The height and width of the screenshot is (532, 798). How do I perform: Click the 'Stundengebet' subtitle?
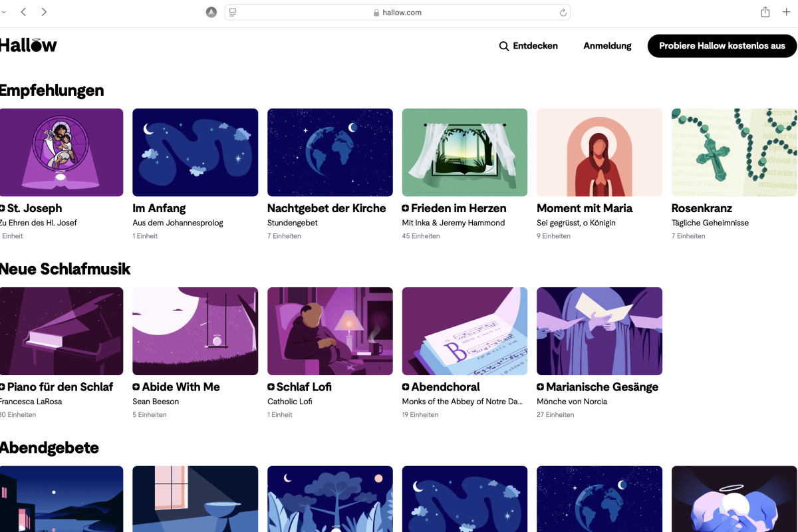(293, 223)
